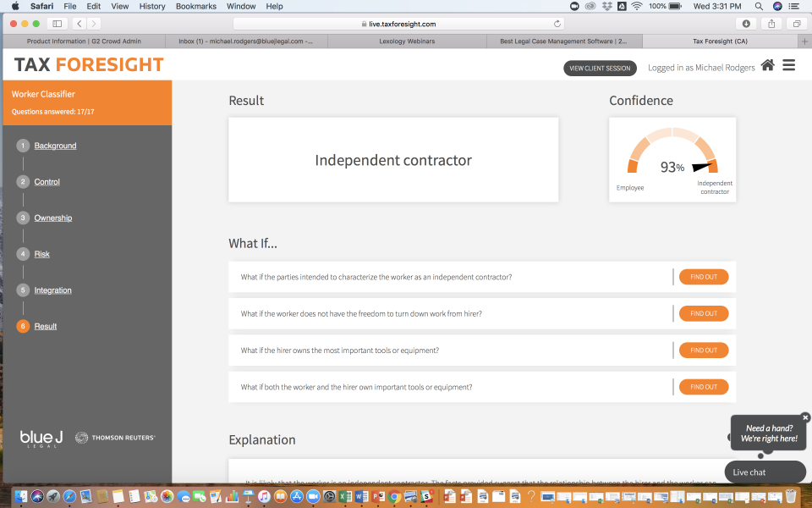Click the Wi-Fi status icon
Viewport: 812px width, 508px height.
click(637, 6)
